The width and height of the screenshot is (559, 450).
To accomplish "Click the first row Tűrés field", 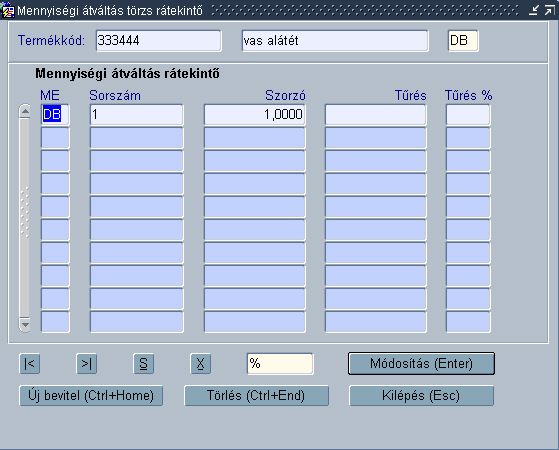I will [x=375, y=114].
